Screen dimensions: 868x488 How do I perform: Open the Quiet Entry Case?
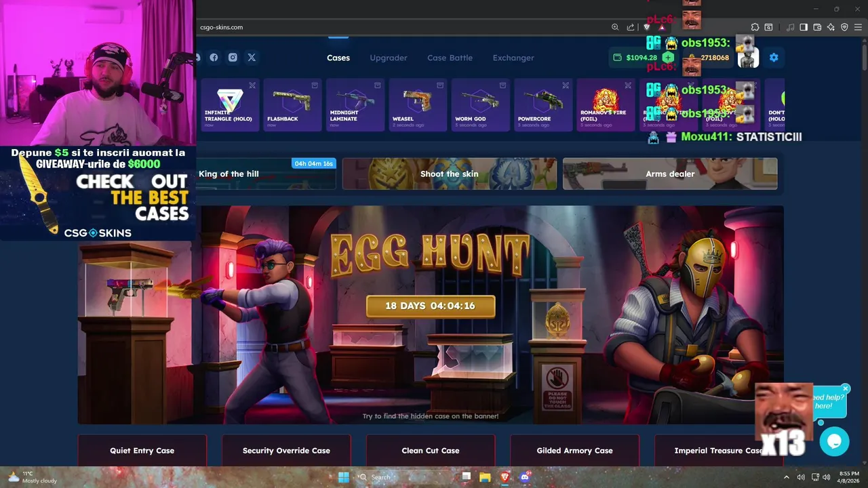coord(142,450)
